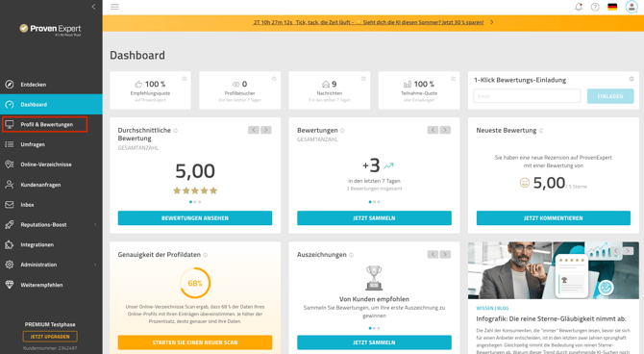644x354 pixels.
Task: Click the Inbox envelope icon
Action: 10,204
